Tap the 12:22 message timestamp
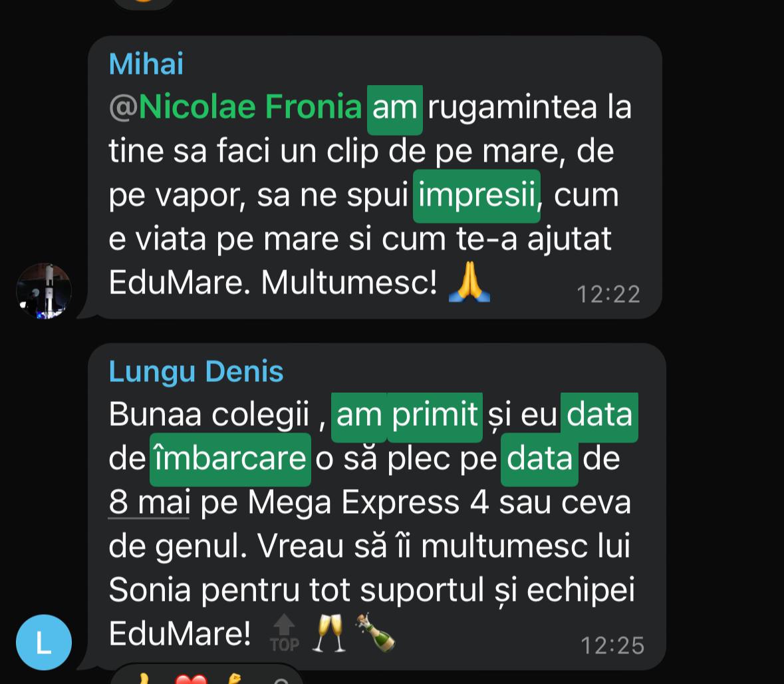 (608, 294)
